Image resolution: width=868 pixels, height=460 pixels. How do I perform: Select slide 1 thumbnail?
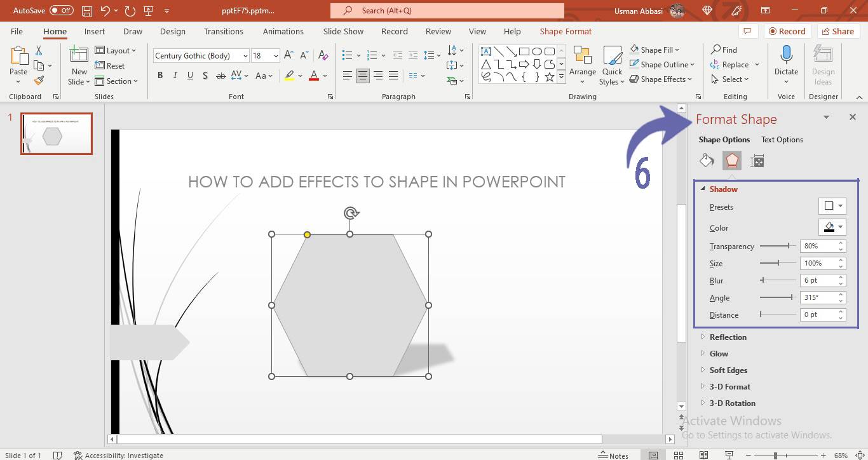[x=57, y=133]
